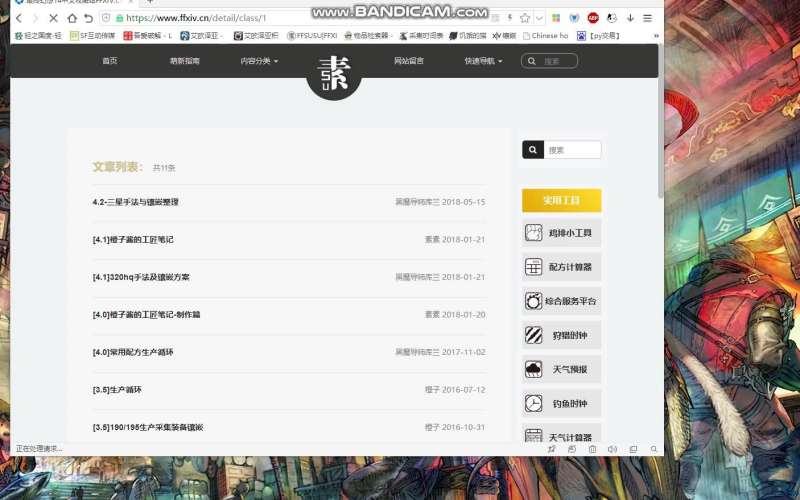Open the 配方计算器 tool
This screenshot has height=500, width=800.
[561, 267]
